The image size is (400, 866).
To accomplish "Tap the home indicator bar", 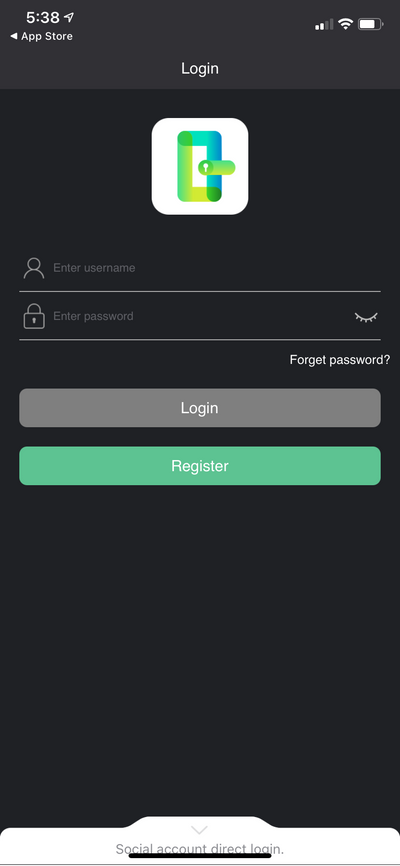I will tap(200, 856).
